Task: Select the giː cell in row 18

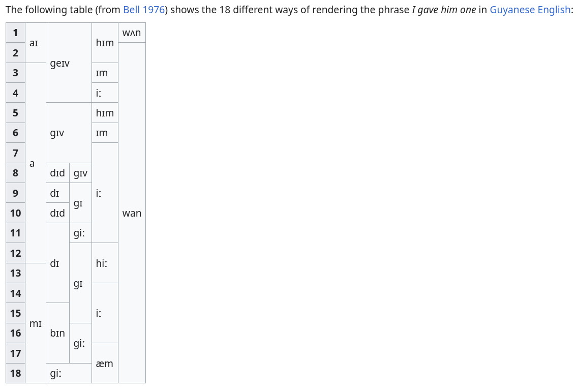Action: 69,373
